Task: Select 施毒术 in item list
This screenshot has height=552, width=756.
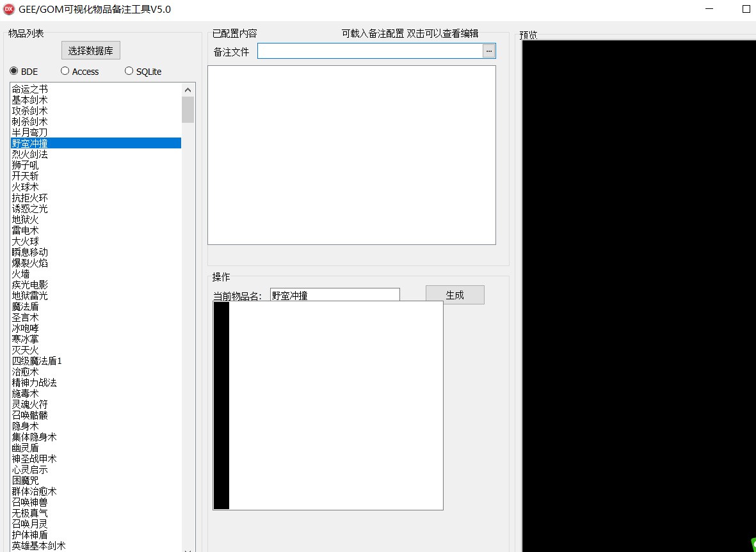Action: [96, 393]
